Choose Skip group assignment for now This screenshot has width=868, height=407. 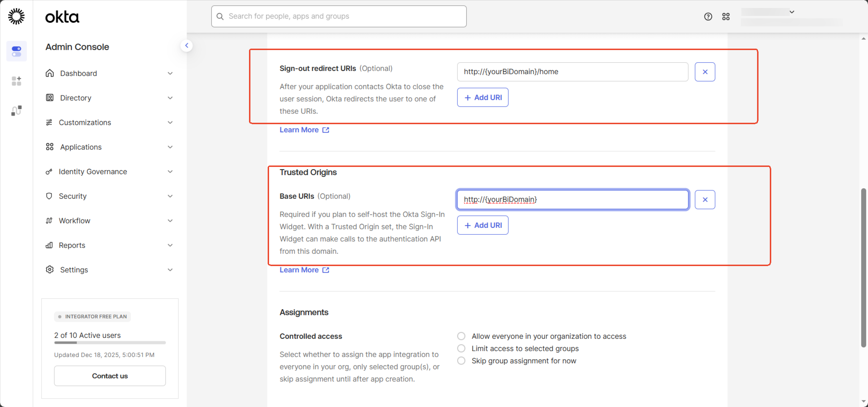click(x=461, y=361)
